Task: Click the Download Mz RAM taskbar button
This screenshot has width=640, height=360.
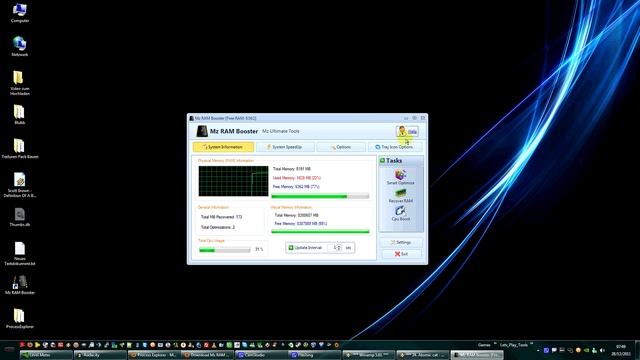Action: coord(207,355)
